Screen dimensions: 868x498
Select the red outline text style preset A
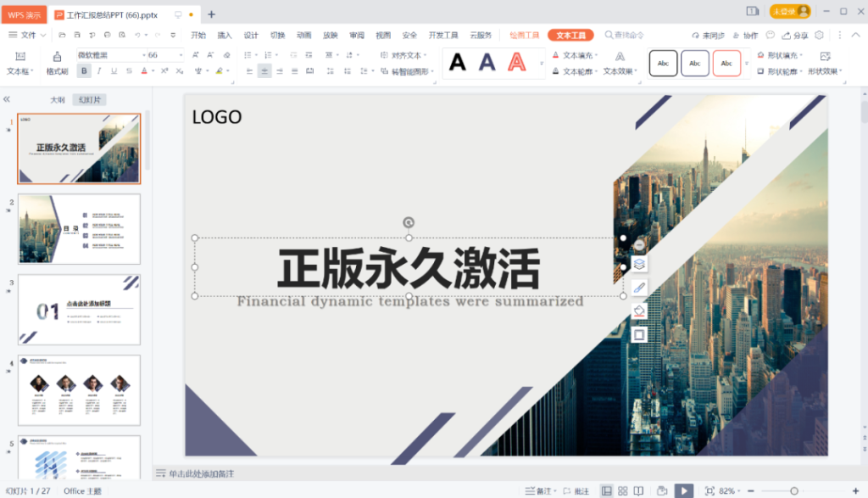coord(516,62)
